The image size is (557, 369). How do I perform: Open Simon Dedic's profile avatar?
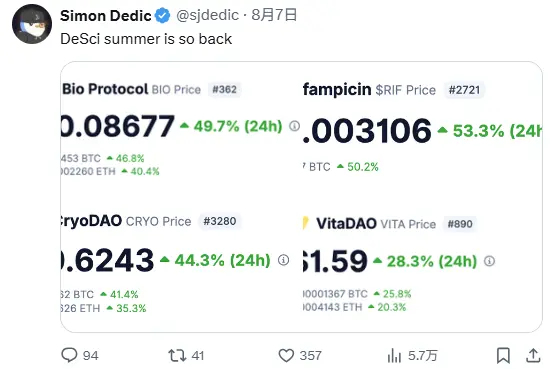click(32, 24)
